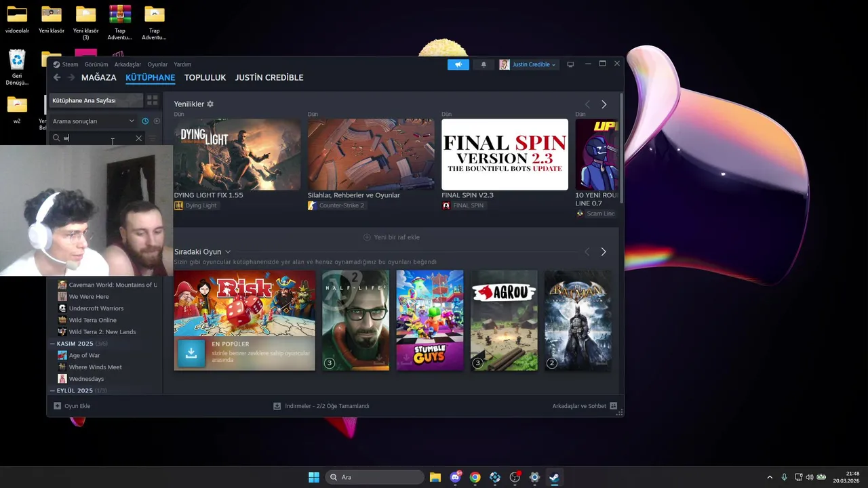The width and height of the screenshot is (868, 488).
Task: Open the notifications bell
Action: 484,64
